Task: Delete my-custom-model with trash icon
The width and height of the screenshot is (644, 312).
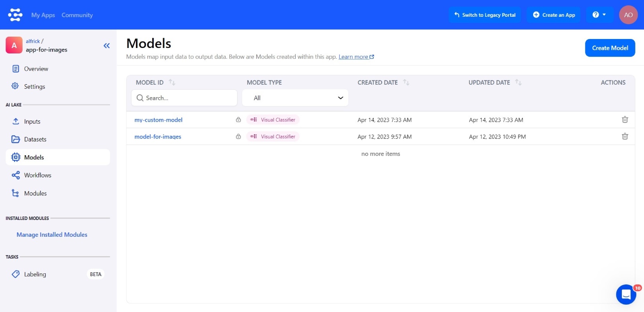Action: (625, 120)
